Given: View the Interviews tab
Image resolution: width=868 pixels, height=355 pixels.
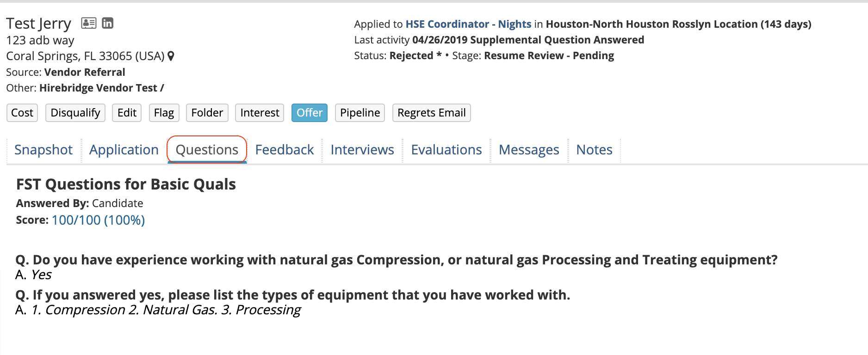Looking at the screenshot, I should pyautogui.click(x=362, y=150).
